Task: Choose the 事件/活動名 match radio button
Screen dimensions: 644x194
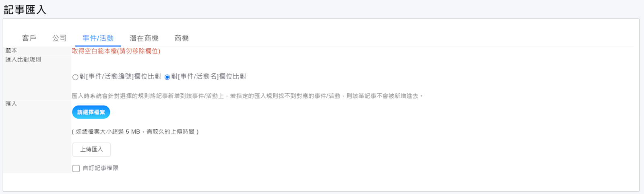Action: pyautogui.click(x=167, y=77)
